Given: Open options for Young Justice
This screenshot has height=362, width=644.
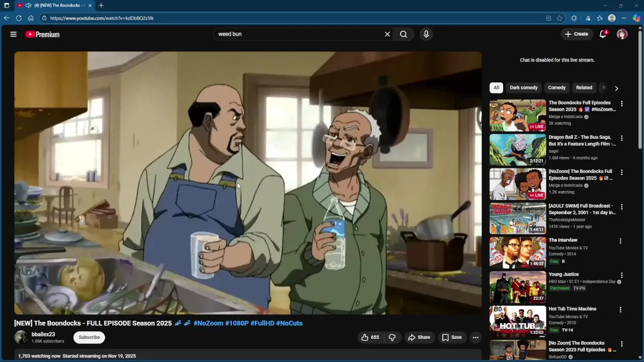Looking at the screenshot, I should tap(622, 275).
